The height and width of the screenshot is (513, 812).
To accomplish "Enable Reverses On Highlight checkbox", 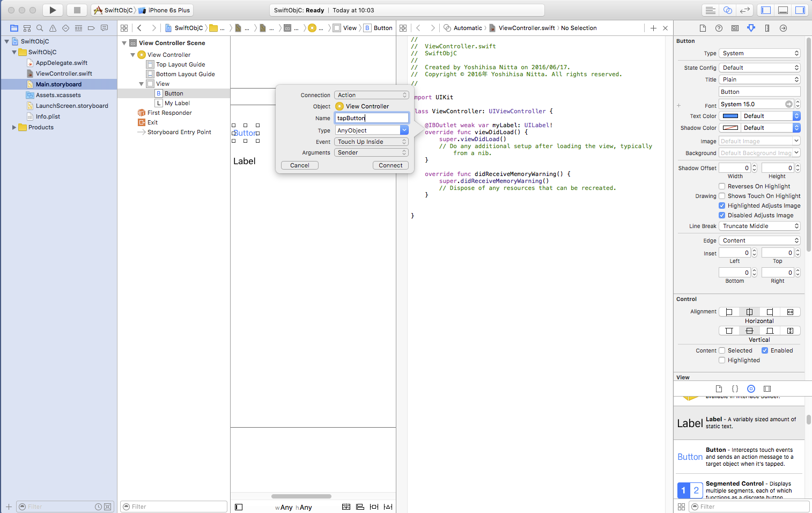I will click(722, 186).
